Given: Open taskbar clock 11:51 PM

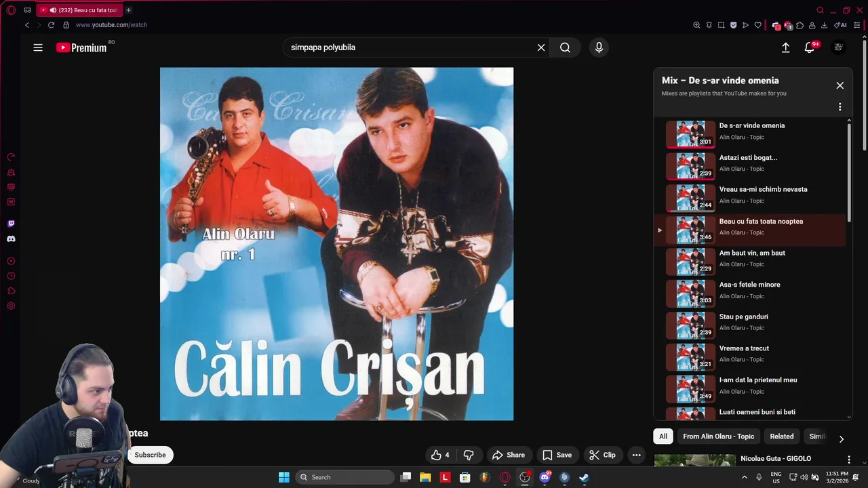Looking at the screenshot, I should click(837, 477).
